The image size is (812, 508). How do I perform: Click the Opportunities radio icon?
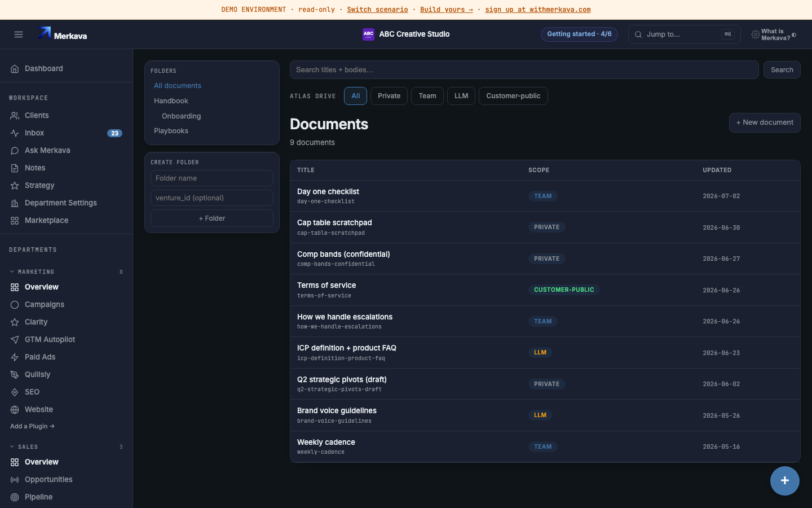point(15,480)
